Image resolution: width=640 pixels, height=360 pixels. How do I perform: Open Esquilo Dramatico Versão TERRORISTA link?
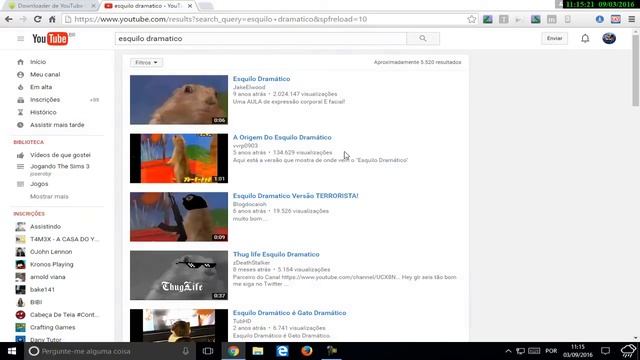[x=296, y=196]
